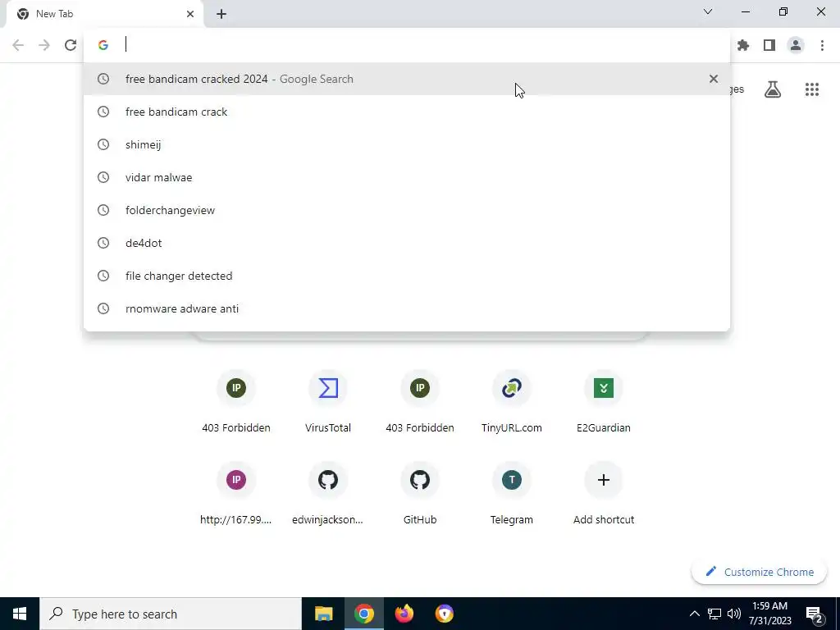The image size is (840, 630).
Task: Open the VirusTotal shortcut
Action: (x=328, y=402)
